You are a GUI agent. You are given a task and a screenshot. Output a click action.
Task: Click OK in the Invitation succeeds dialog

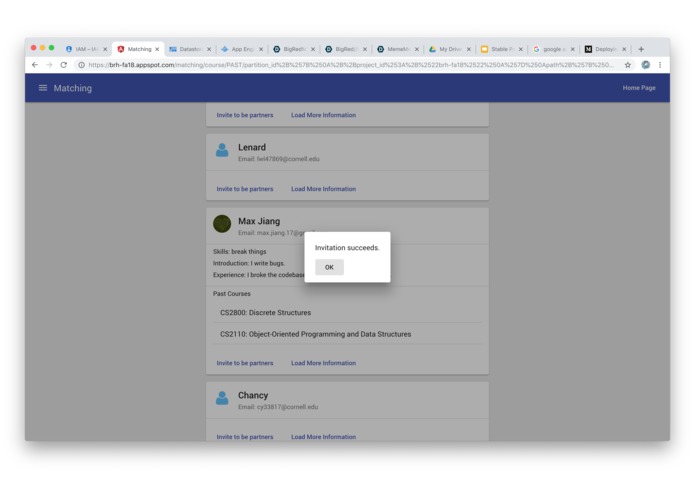click(329, 267)
